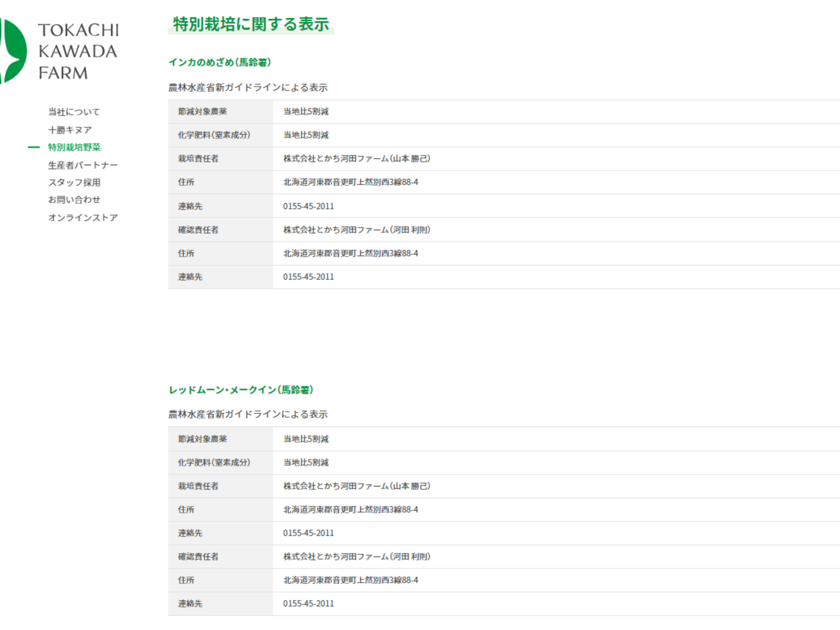Click the green dash marker beside 特別栽培野菜
The image size is (840, 630).
[x=34, y=148]
